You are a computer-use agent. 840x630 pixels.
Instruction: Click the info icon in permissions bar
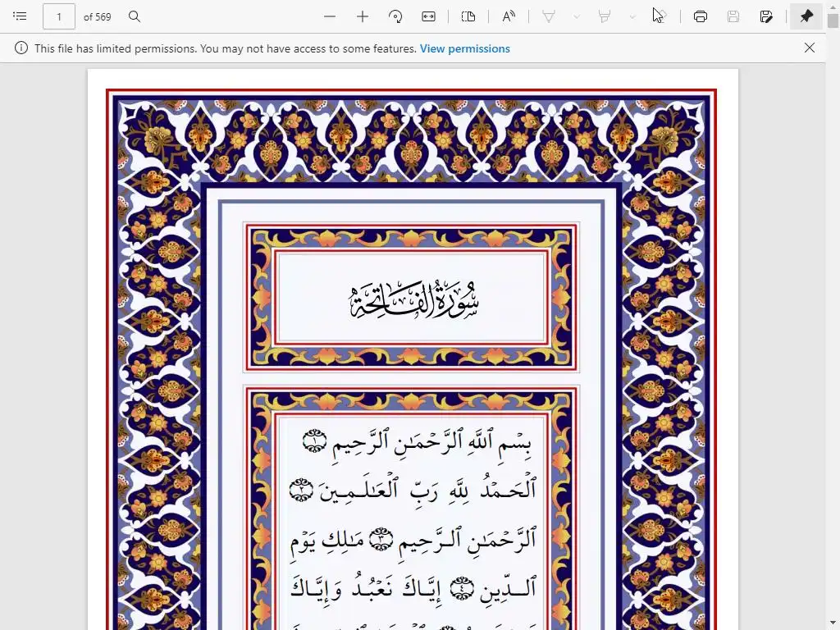click(21, 48)
